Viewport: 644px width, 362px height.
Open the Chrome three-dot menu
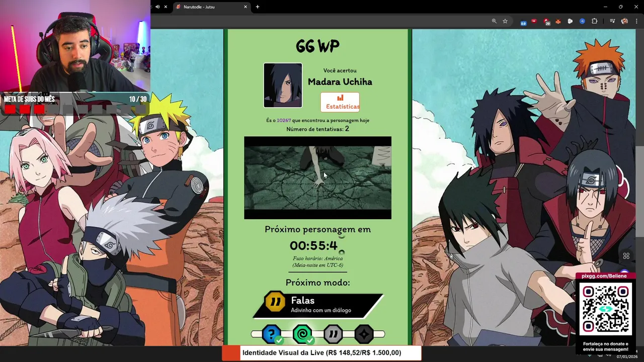coord(636,21)
